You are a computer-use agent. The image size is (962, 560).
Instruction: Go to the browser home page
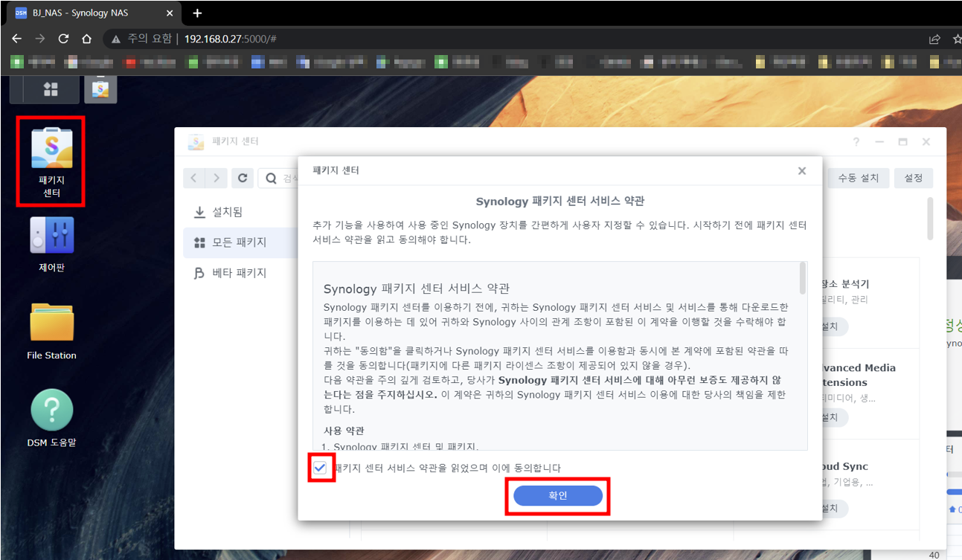click(86, 39)
